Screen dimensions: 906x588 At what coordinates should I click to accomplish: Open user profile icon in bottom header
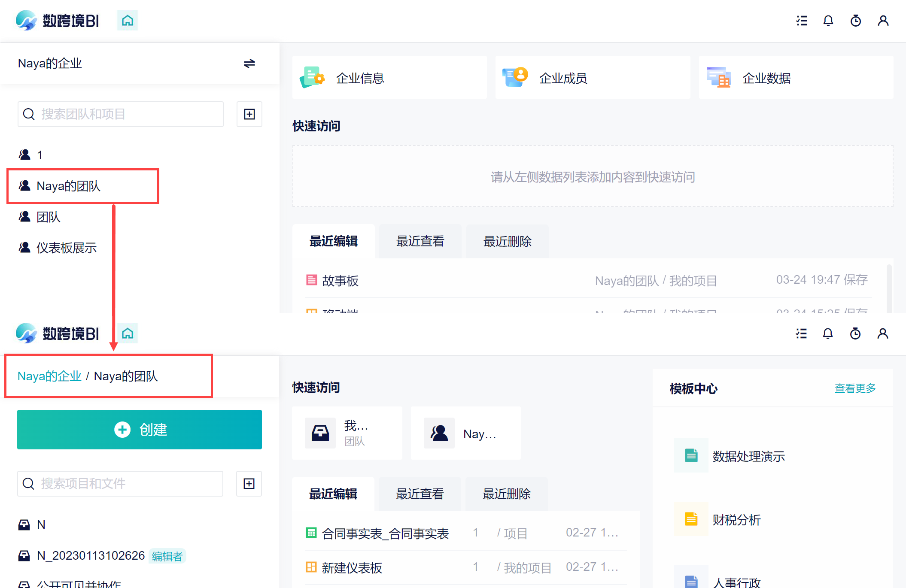883,333
